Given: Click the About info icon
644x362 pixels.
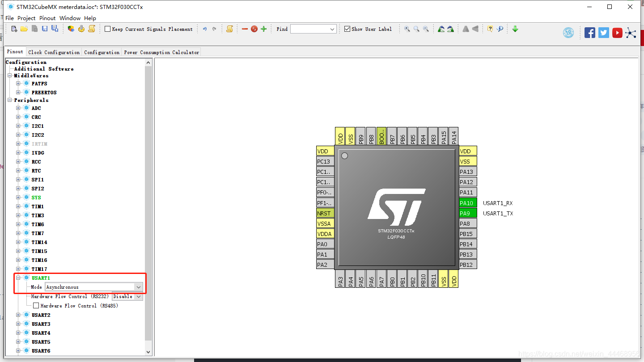Looking at the screenshot, I should (x=500, y=29).
